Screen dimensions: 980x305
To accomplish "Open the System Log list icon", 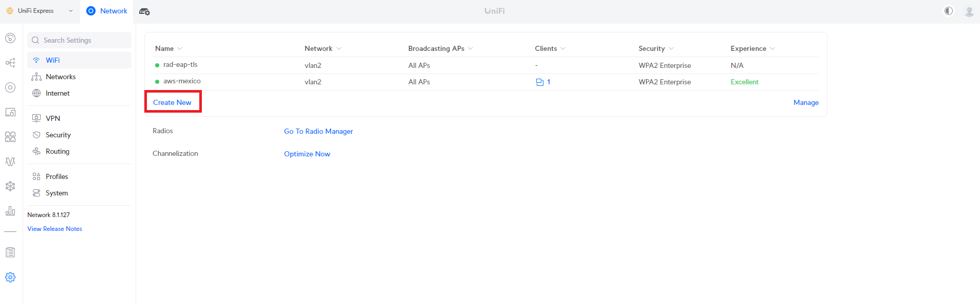I will 10,253.
